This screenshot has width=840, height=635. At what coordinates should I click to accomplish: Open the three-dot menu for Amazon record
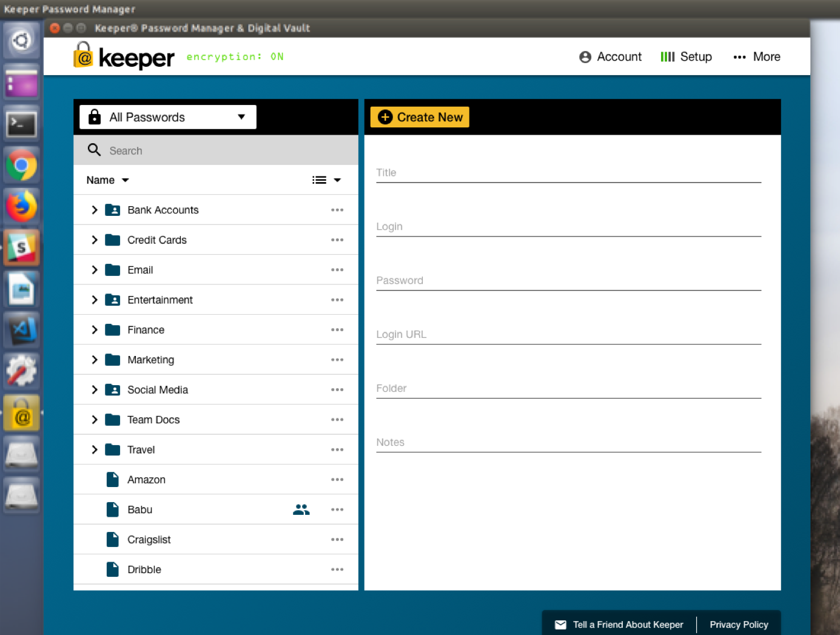point(337,480)
